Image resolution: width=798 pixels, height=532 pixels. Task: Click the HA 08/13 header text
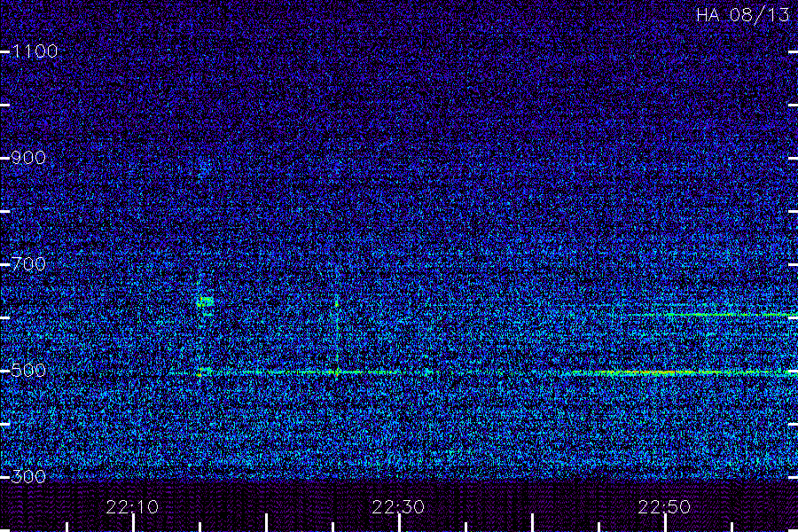pos(742,15)
